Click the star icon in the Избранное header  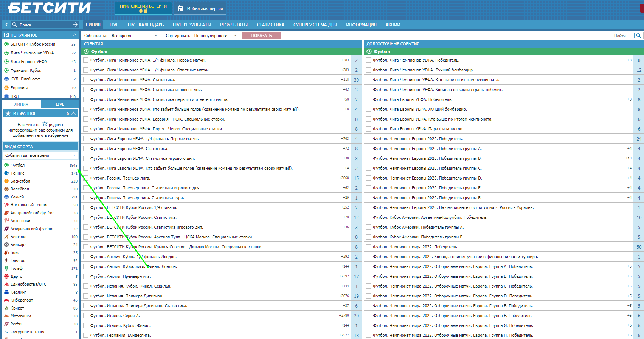[8, 113]
